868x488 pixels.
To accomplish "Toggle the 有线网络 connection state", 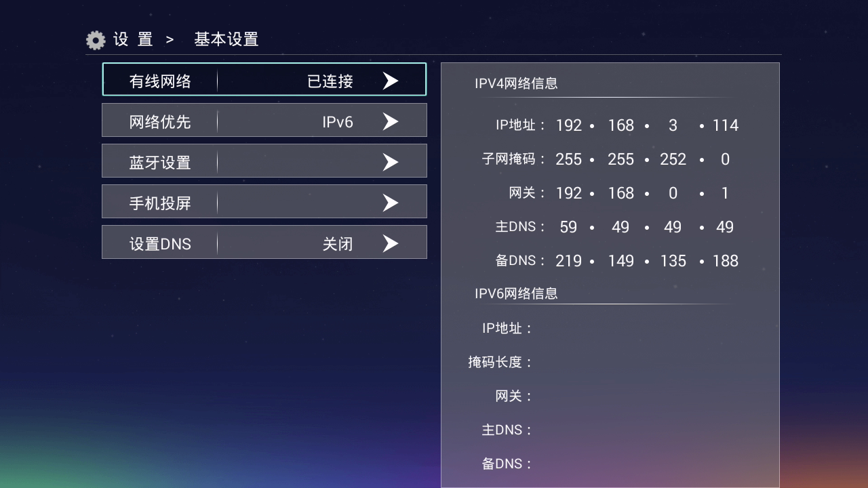I will pos(264,80).
